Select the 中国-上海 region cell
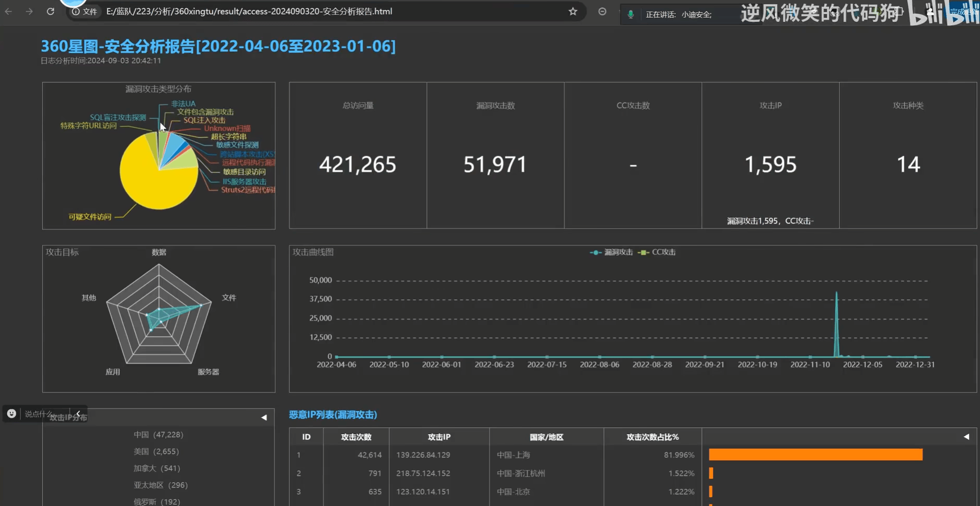The height and width of the screenshot is (506, 980). pyautogui.click(x=513, y=455)
